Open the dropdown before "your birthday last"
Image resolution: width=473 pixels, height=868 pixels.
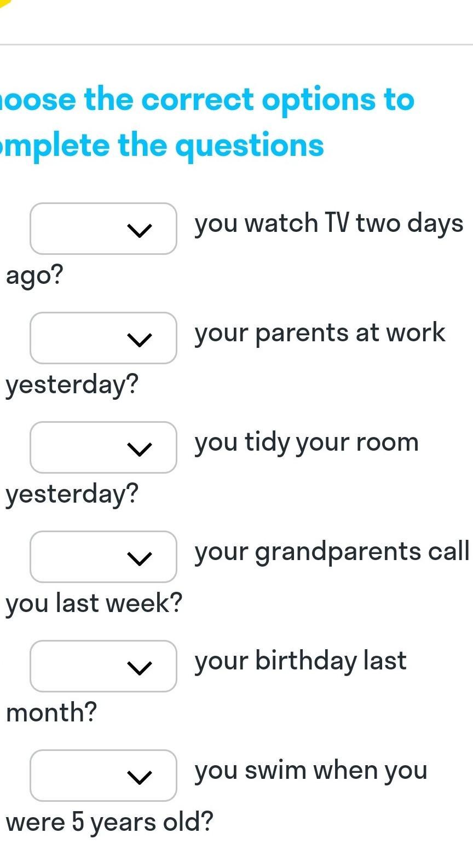[103, 666]
